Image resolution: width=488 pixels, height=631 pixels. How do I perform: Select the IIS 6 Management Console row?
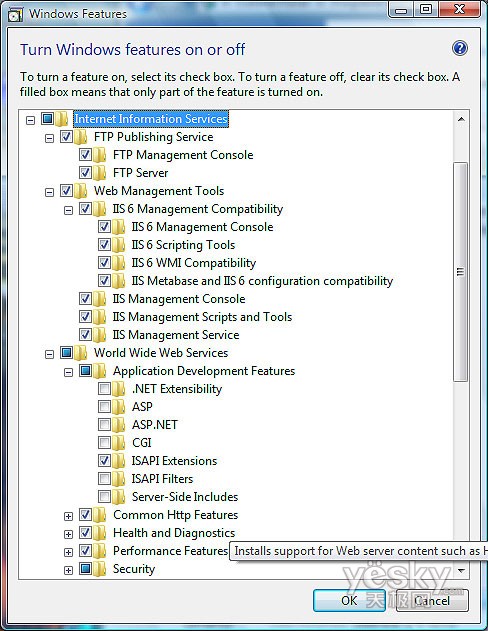202,227
